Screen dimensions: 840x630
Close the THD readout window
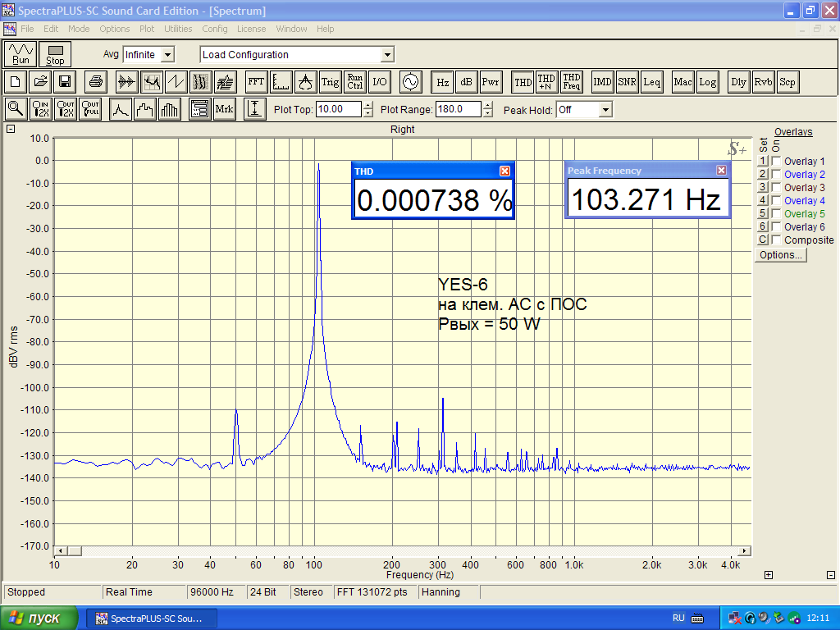coord(504,171)
